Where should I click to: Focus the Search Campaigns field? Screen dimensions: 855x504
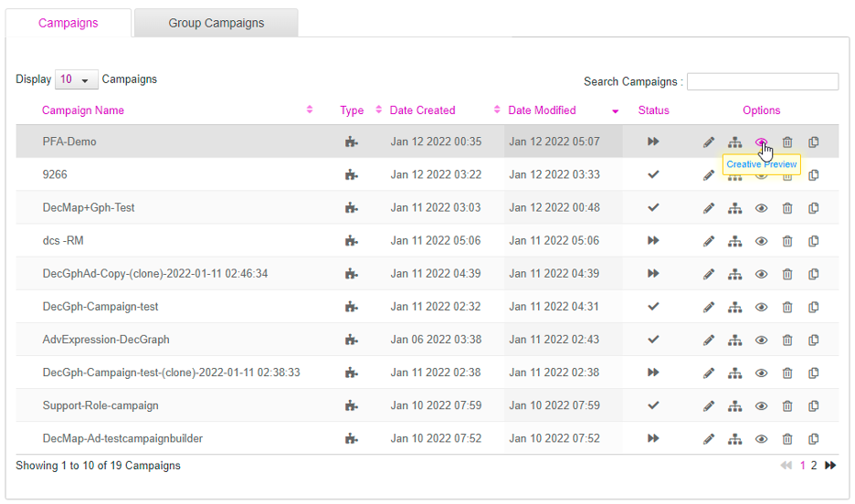coord(763,81)
